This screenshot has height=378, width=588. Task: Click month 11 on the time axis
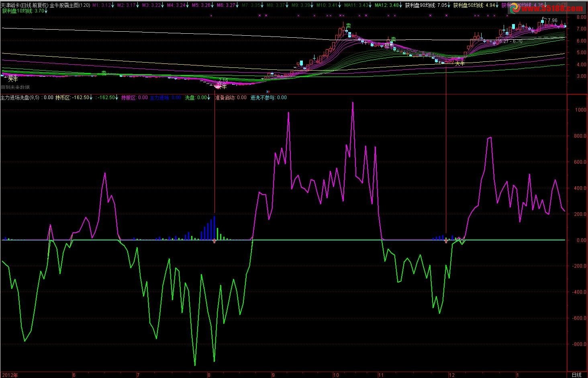click(x=381, y=375)
